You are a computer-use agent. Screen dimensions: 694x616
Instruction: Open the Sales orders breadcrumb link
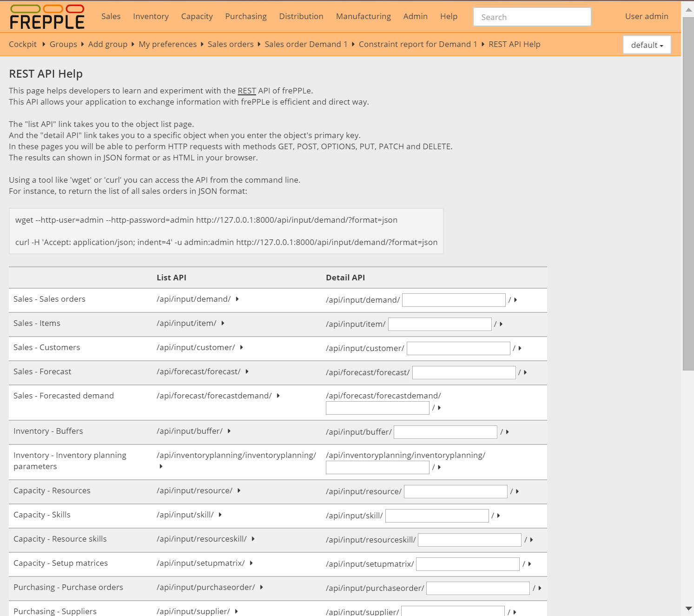coord(231,44)
